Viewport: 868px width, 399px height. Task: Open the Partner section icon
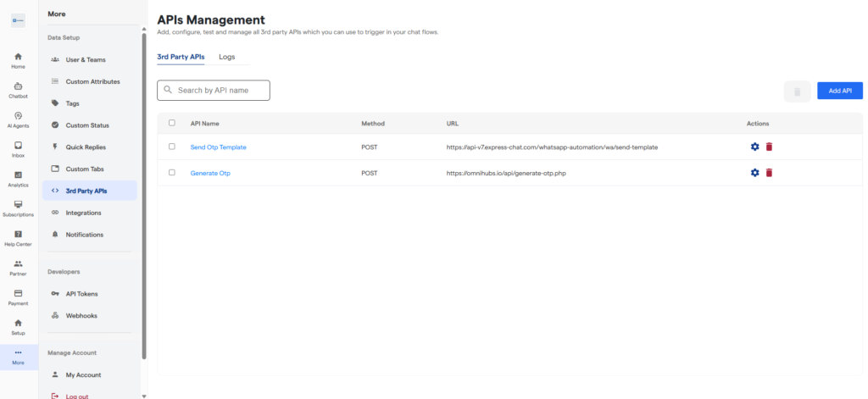(18, 264)
